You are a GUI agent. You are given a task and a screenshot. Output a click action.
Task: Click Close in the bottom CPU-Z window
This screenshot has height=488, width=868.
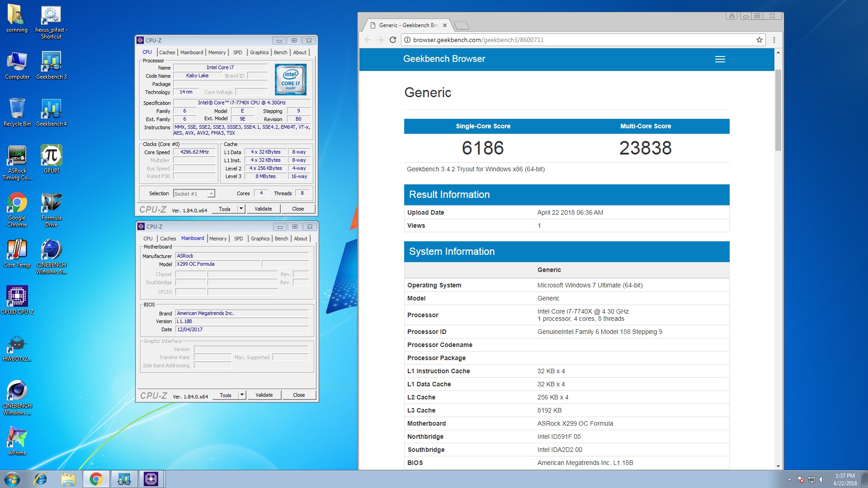[x=299, y=395]
